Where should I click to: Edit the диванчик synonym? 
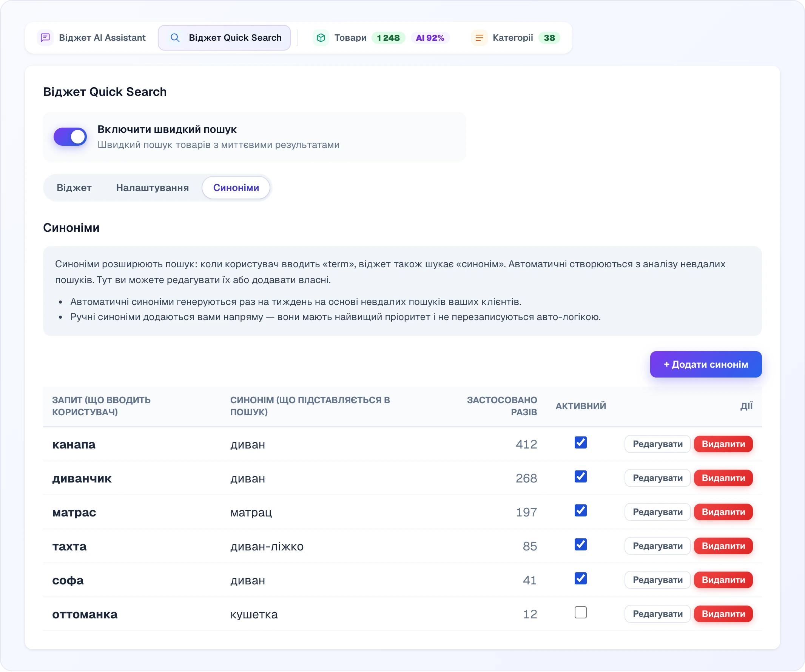657,478
